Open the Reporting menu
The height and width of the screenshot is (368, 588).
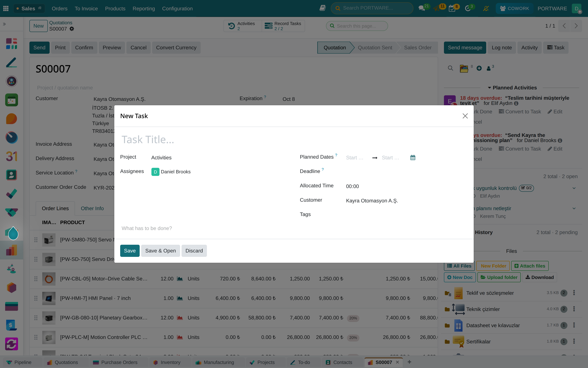pyautogui.click(x=144, y=8)
